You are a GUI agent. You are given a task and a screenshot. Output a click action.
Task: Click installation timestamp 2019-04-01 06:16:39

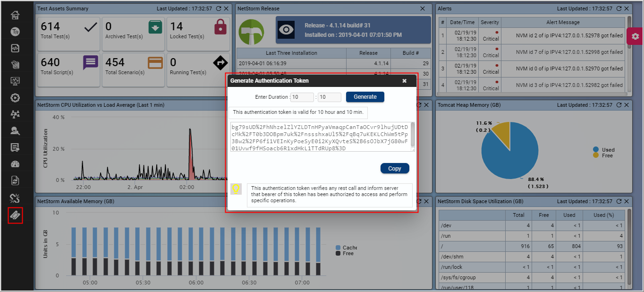262,63
